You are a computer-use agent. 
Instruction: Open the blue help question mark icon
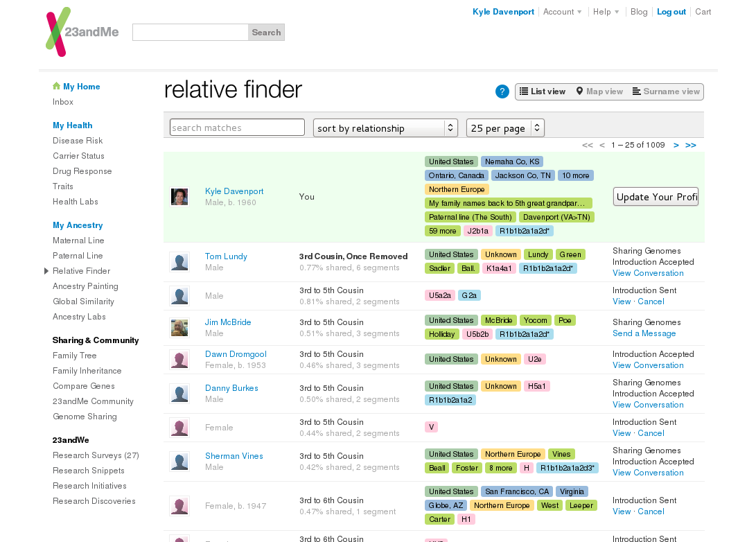coord(502,91)
